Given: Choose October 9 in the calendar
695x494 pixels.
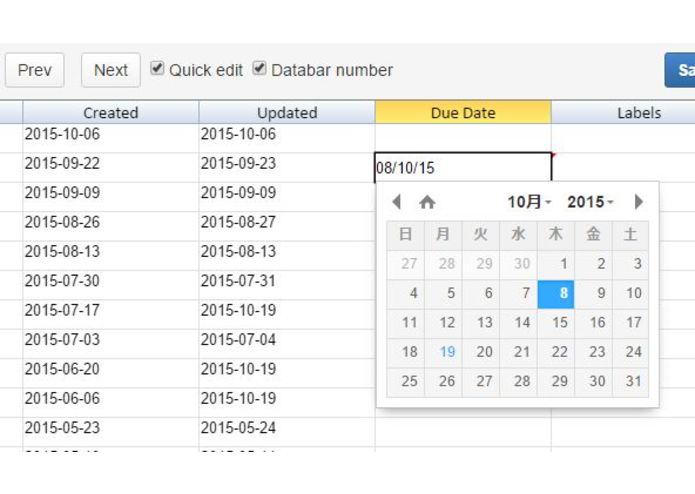Looking at the screenshot, I should tap(593, 293).
